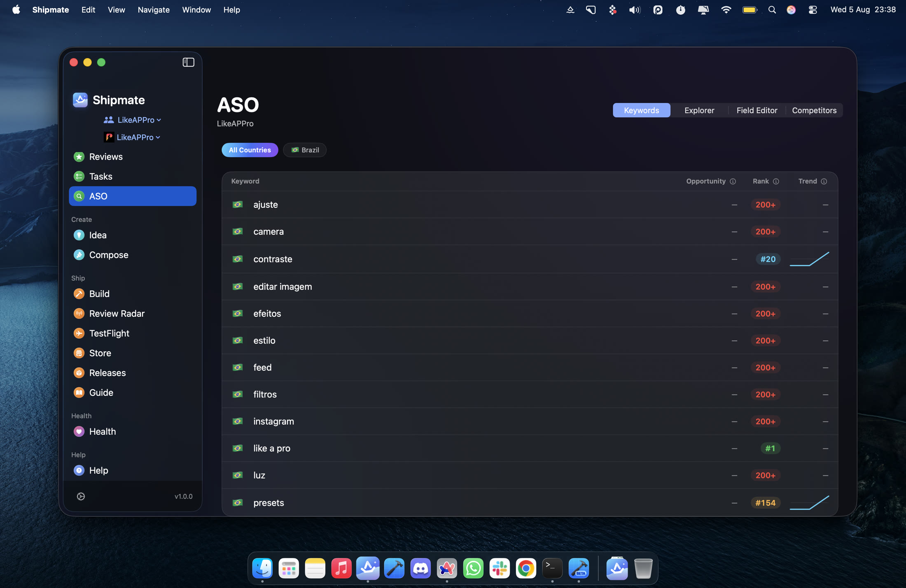Viewport: 906px width, 588px height.
Task: Open Terminal from the Dock
Action: pyautogui.click(x=552, y=569)
